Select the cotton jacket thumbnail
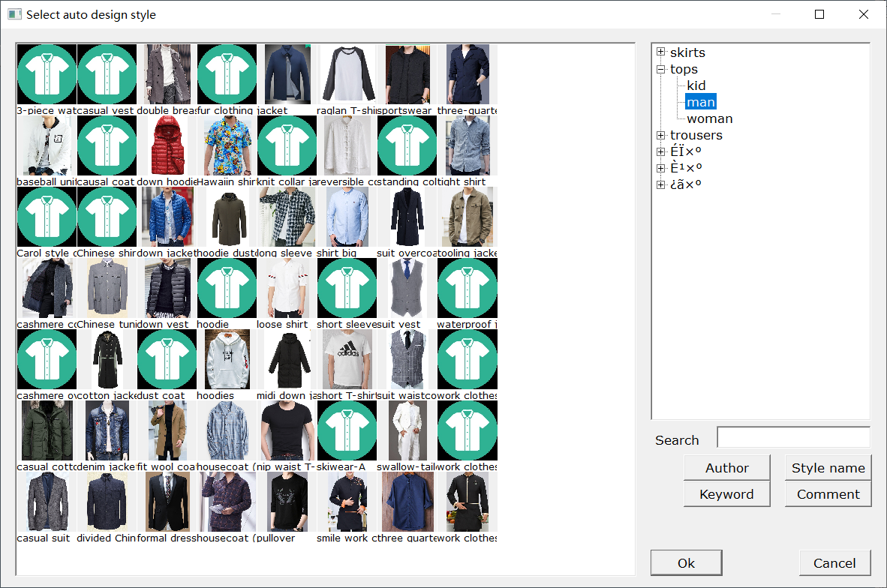887x588 pixels. tap(107, 359)
